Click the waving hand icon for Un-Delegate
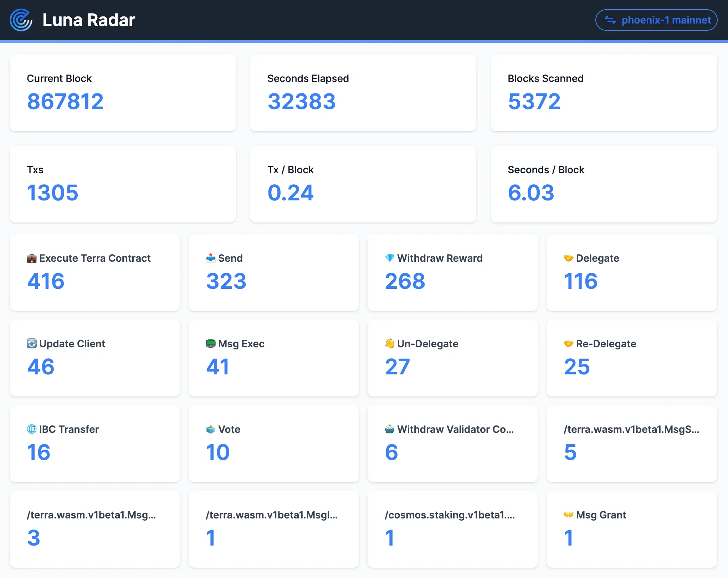This screenshot has height=578, width=728. point(390,343)
